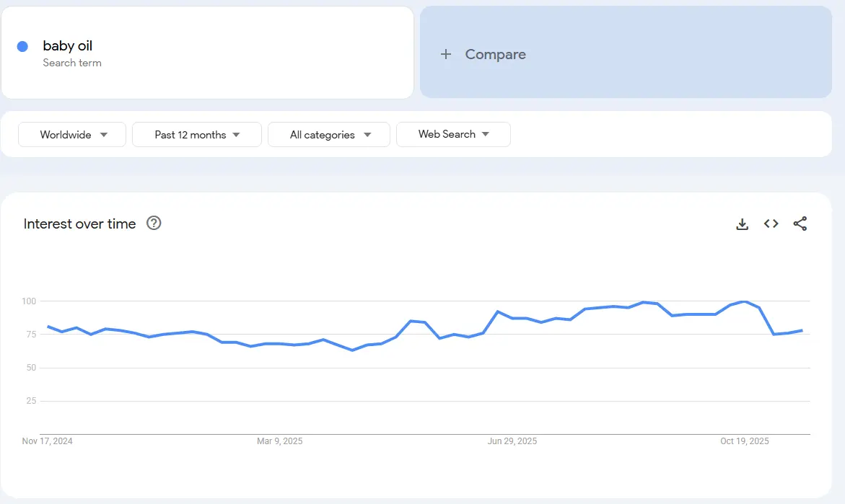Screen dimensions: 845x504
Task: Click the Compare search box
Action: click(x=626, y=53)
